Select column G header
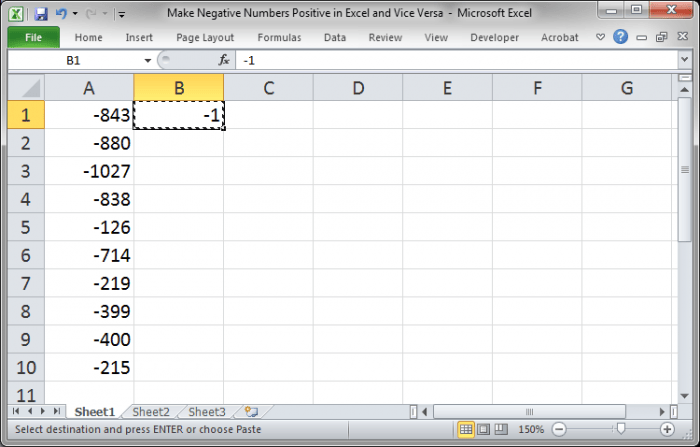Screen dimensions: 700x447 point(627,88)
